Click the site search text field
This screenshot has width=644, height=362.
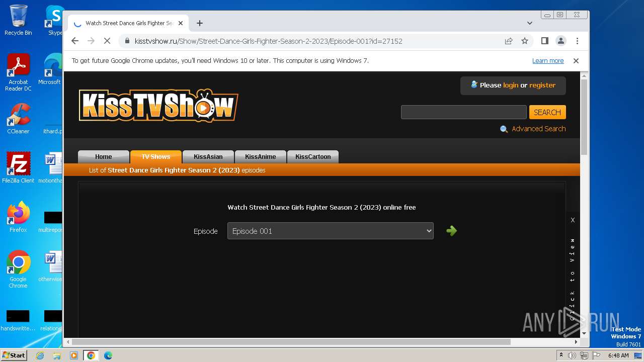463,112
